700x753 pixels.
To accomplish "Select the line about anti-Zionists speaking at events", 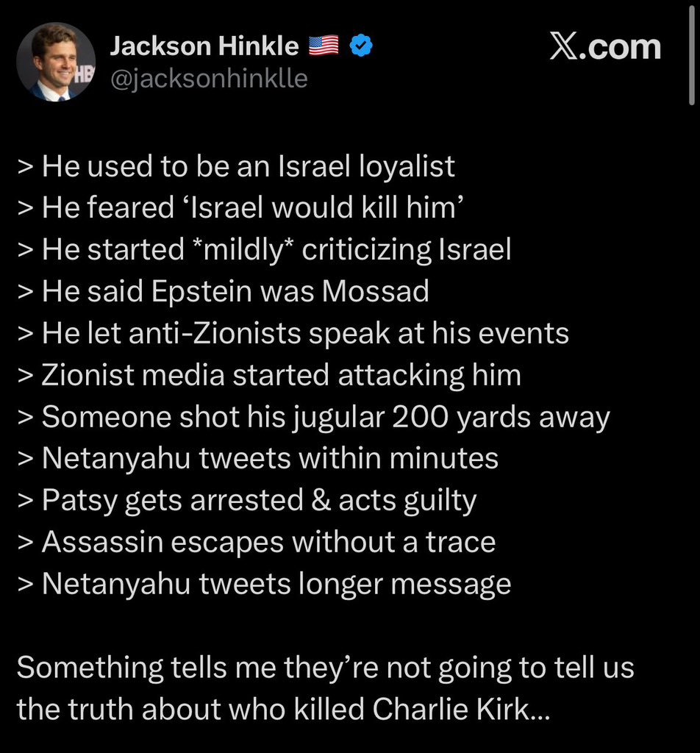I will pos(293,334).
